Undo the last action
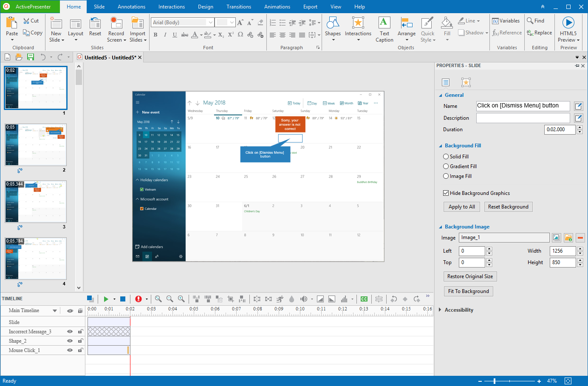The width and height of the screenshot is (588, 386). (x=43, y=57)
